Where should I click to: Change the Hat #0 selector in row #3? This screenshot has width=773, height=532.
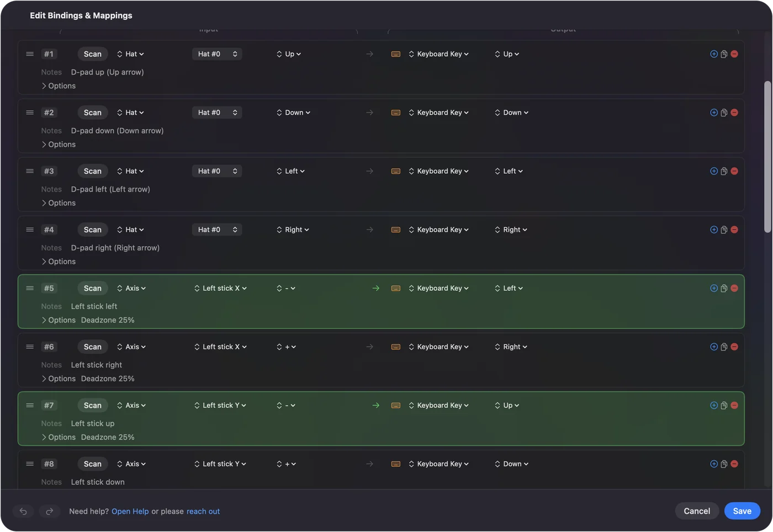tap(217, 171)
